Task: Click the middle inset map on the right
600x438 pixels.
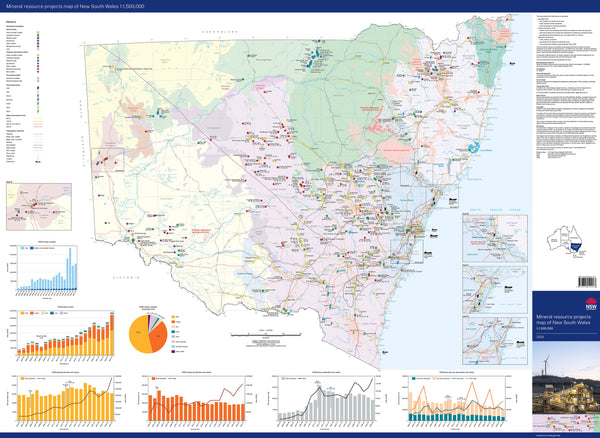Action: [x=495, y=290]
